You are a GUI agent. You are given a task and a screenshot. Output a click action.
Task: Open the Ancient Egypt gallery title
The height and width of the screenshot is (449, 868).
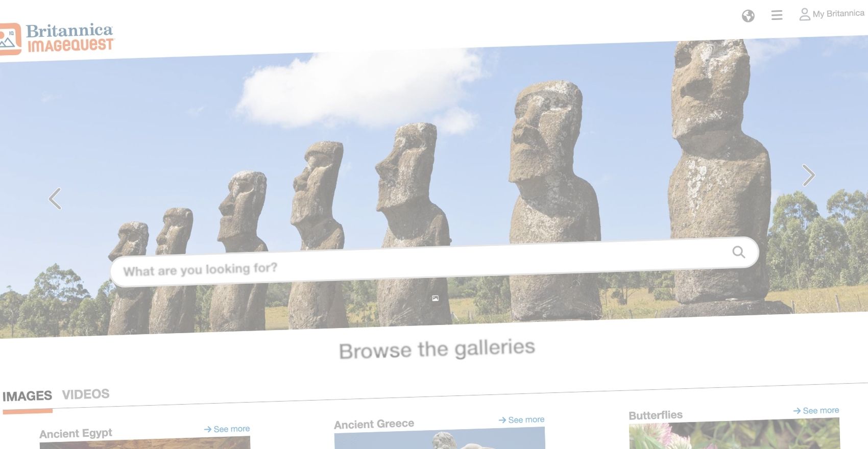click(x=76, y=433)
